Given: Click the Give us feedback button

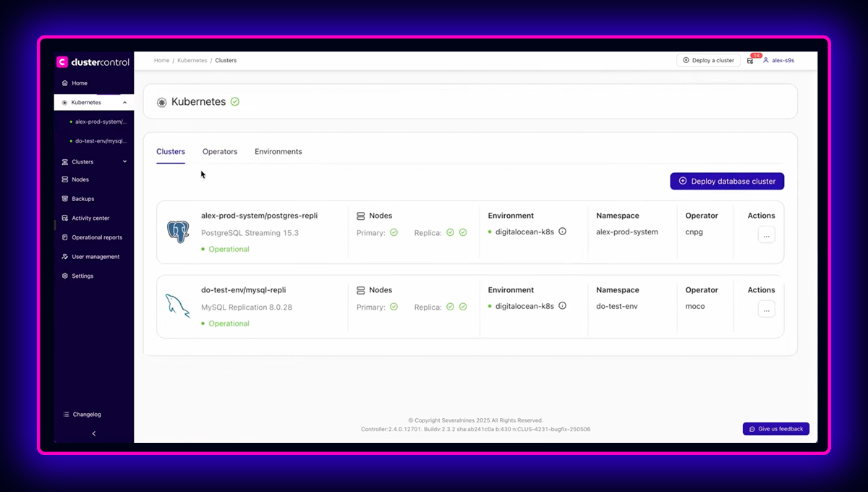Looking at the screenshot, I should [x=775, y=429].
